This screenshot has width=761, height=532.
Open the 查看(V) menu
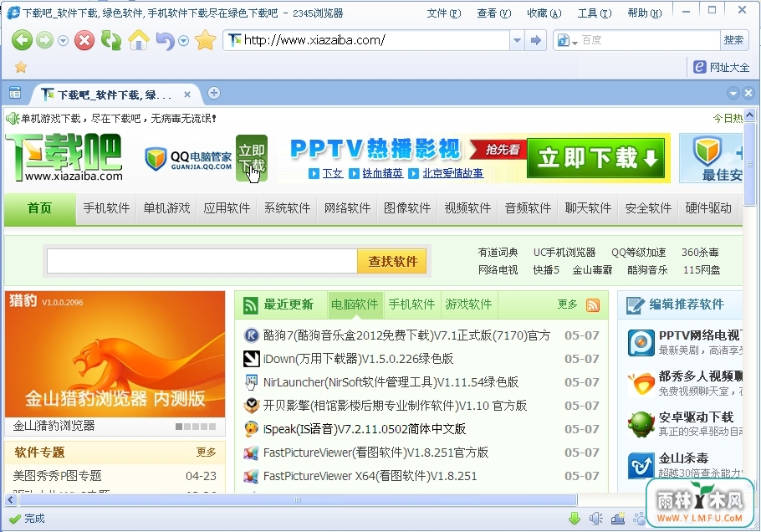click(x=493, y=13)
